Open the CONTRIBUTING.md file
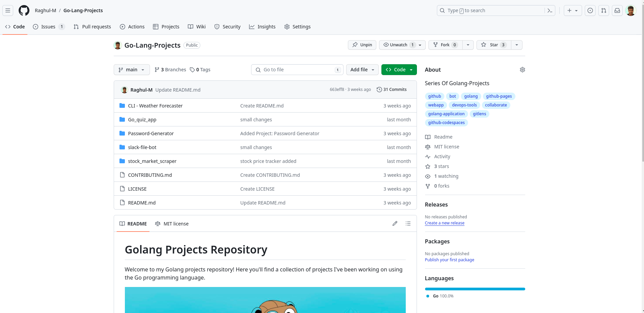 [150, 175]
